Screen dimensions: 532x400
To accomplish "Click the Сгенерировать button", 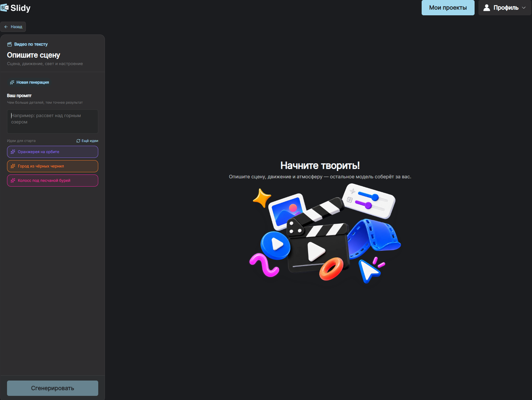I will click(53, 388).
